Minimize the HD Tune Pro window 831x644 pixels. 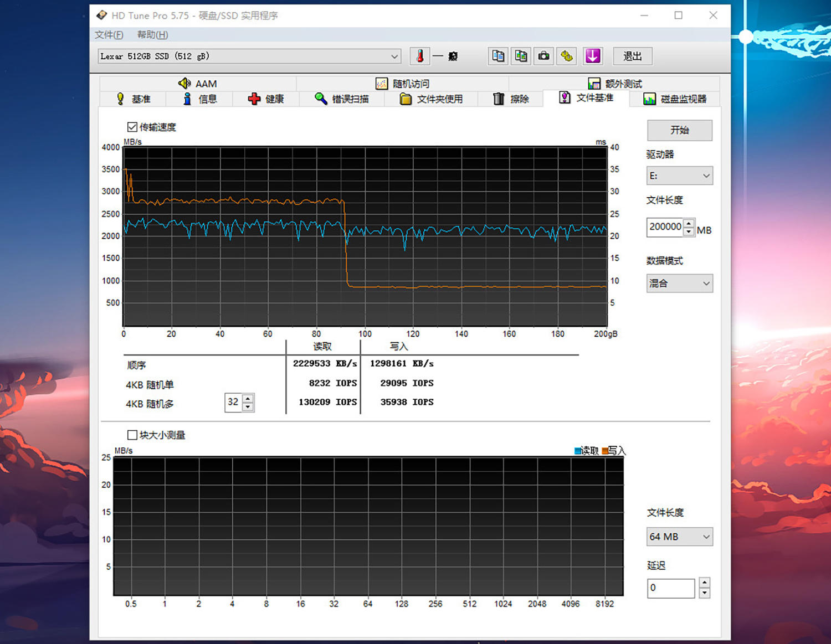coord(644,16)
